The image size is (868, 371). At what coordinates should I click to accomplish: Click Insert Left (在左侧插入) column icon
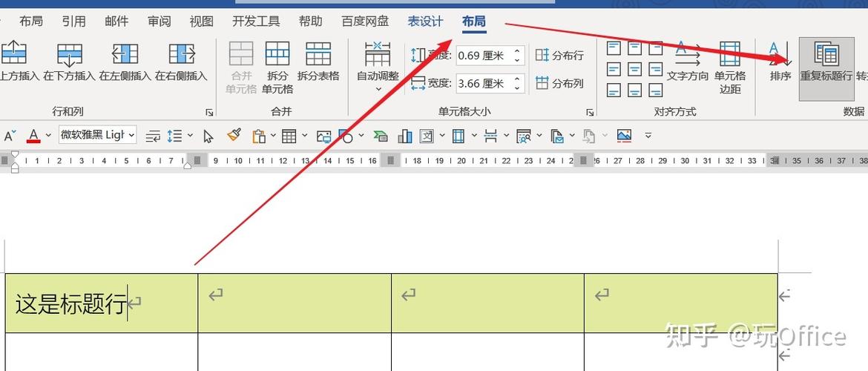[x=125, y=53]
